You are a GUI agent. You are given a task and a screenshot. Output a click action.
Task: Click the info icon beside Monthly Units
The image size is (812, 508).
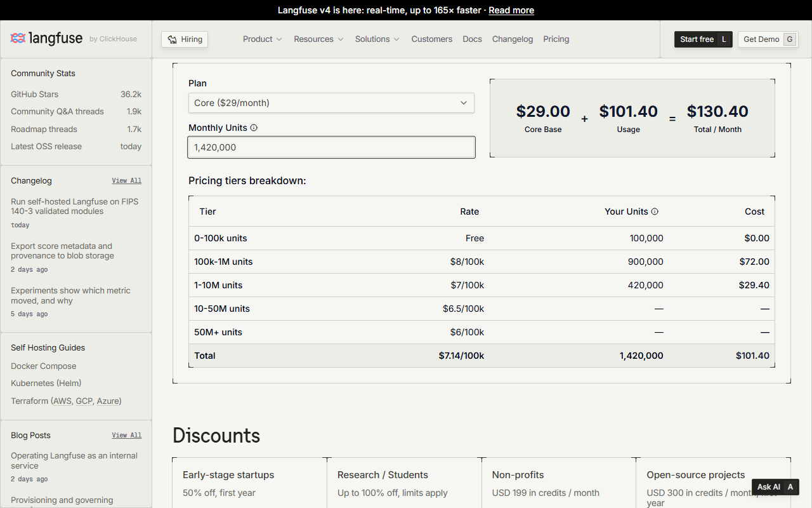[254, 128]
